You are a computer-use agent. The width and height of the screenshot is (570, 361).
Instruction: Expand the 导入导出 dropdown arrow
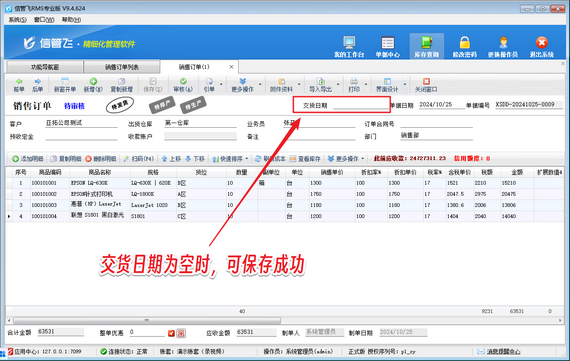(x=338, y=84)
